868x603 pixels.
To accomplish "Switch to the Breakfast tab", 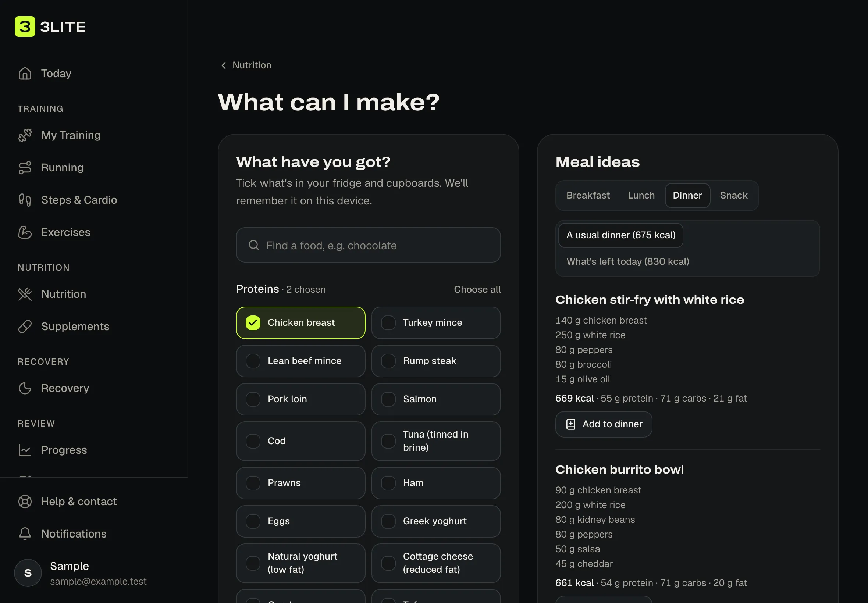I will tap(588, 195).
